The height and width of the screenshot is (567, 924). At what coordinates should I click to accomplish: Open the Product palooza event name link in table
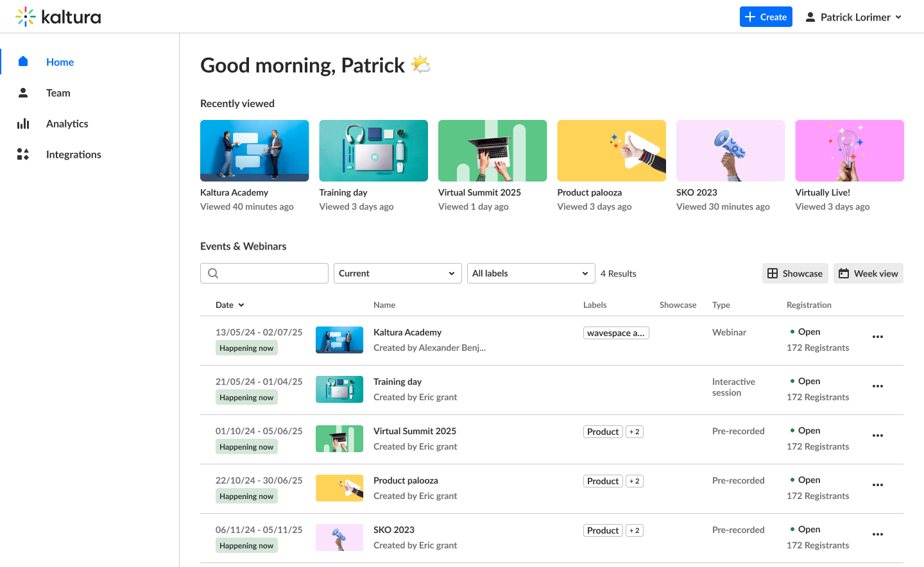406,480
